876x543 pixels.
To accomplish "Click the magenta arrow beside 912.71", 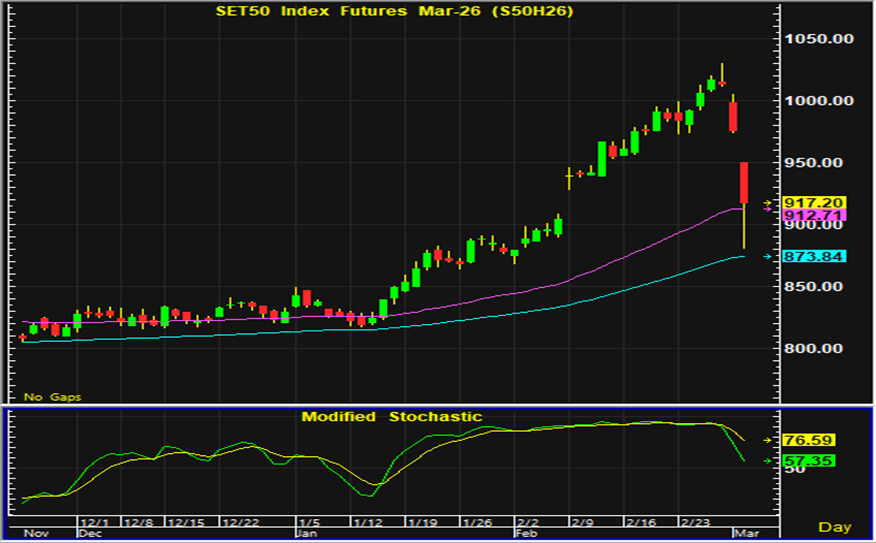I will (768, 210).
